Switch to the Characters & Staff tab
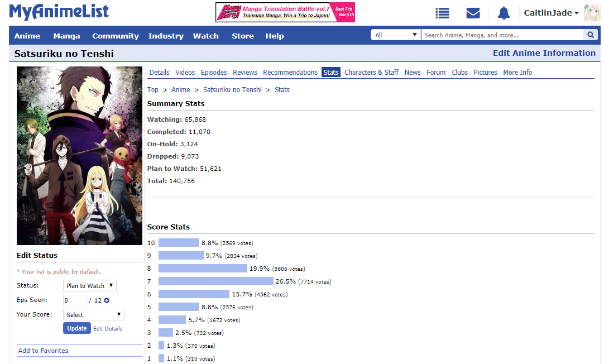 (x=371, y=73)
